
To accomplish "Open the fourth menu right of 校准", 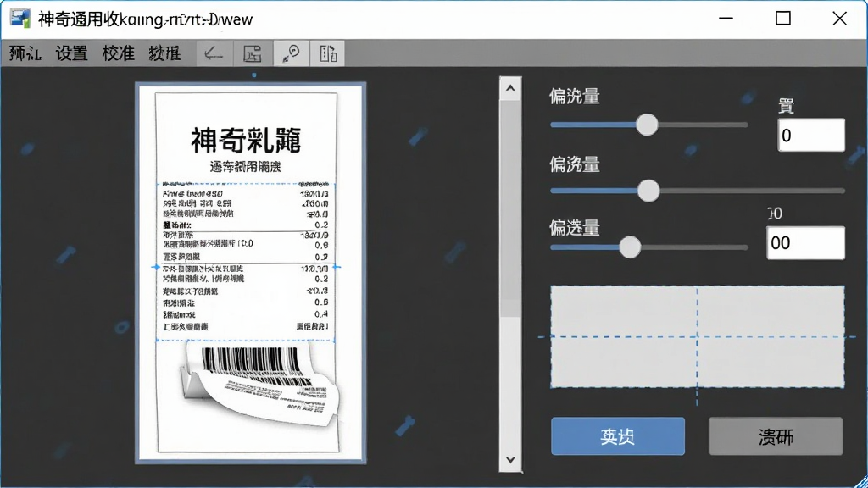I will [x=164, y=53].
